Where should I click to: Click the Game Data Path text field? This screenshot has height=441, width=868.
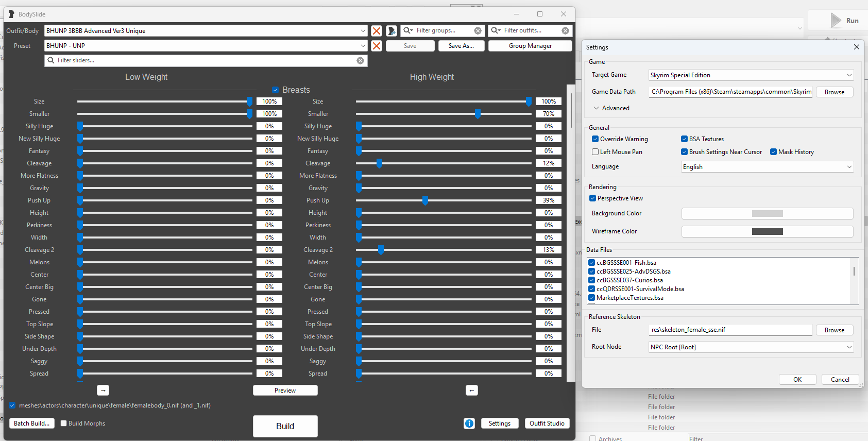coord(730,92)
